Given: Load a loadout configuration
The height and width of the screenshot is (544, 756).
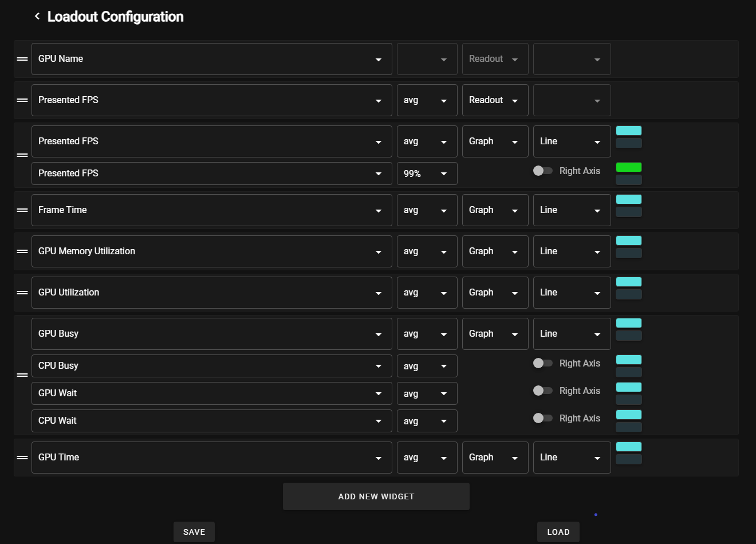Looking at the screenshot, I should coord(558,532).
